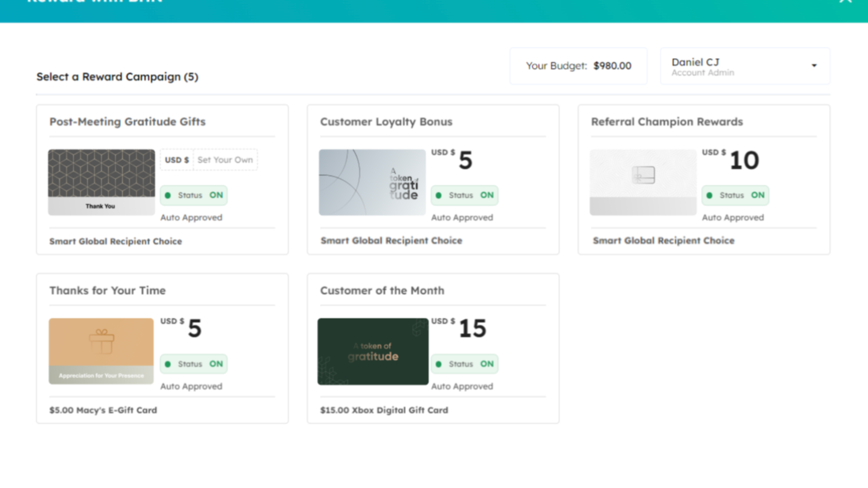
Task: Click the Referral Champion white card image
Action: [x=643, y=182]
